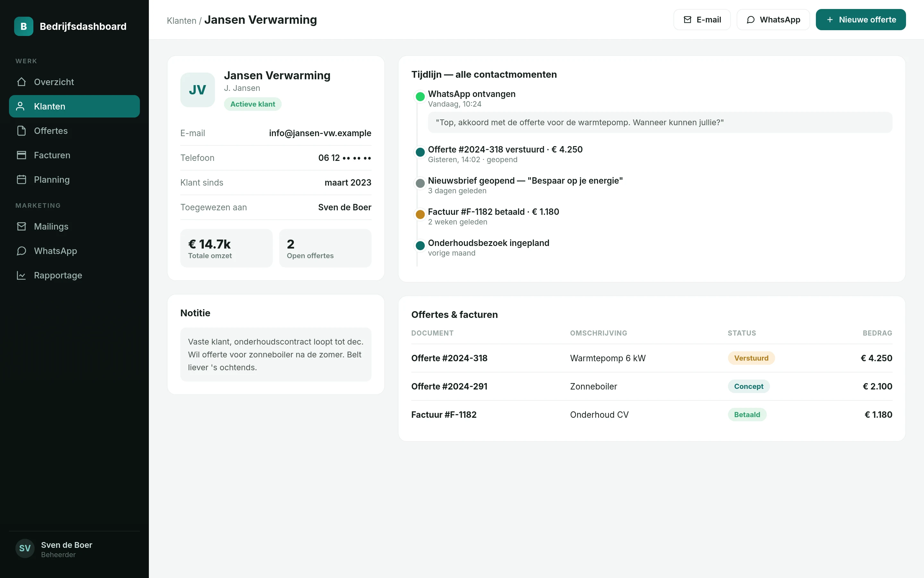Open Mailings under Marketing
This screenshot has width=924, height=578.
(74, 226)
